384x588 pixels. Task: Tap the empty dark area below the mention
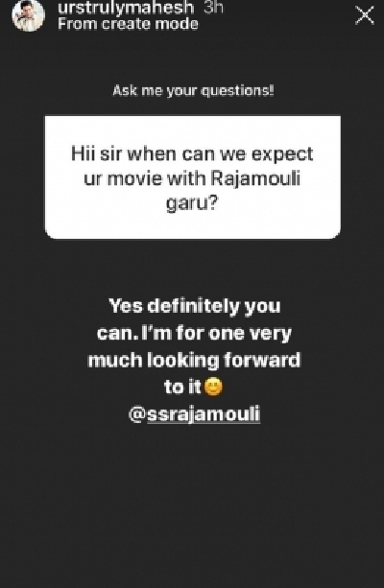click(192, 506)
